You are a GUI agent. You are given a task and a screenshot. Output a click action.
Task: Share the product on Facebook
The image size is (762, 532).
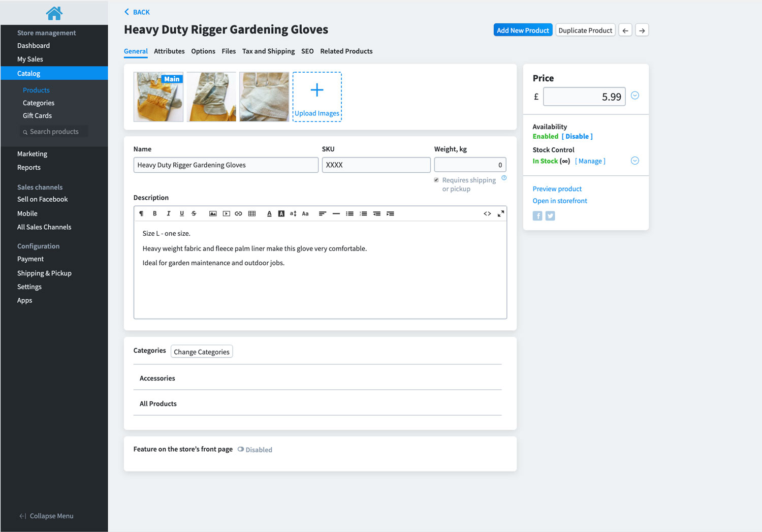point(537,216)
